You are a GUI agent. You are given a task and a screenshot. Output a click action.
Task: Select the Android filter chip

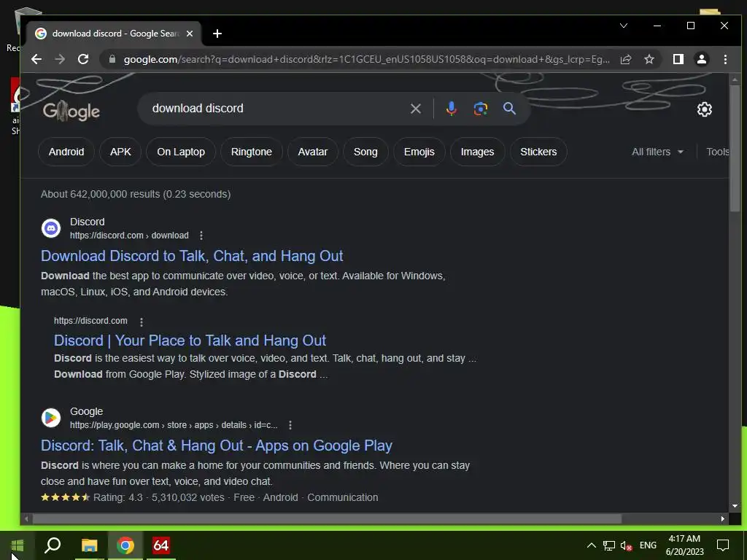[x=66, y=152]
